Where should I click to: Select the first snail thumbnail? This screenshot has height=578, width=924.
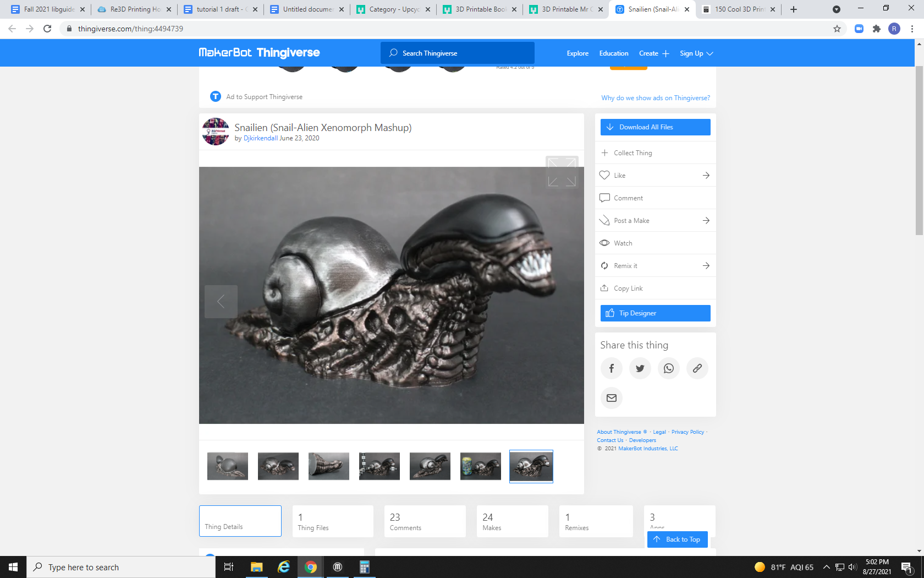[228, 466]
